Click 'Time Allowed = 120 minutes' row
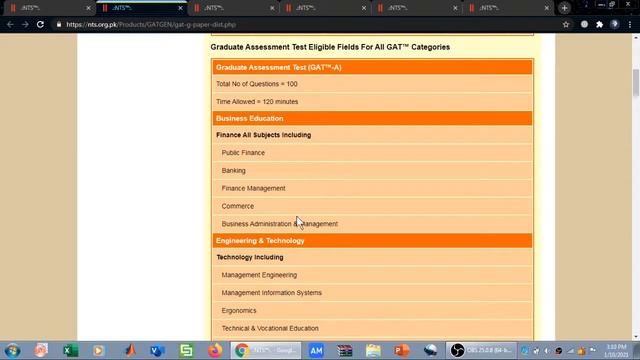The width and height of the screenshot is (640, 360). coord(372,102)
